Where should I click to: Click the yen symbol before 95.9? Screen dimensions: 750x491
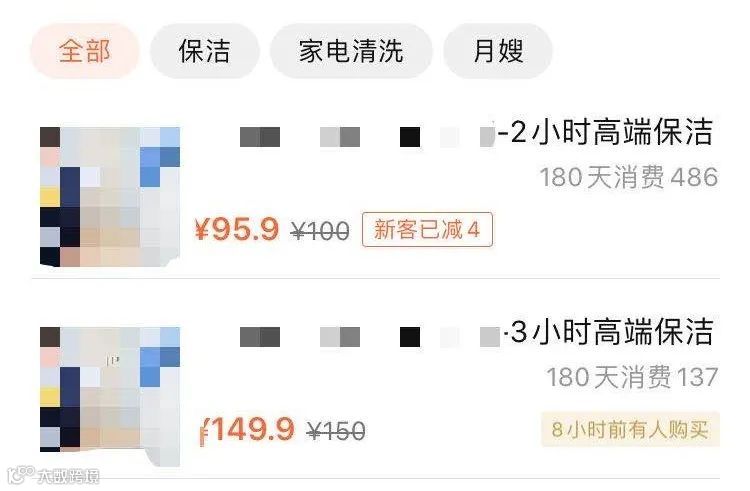[203, 229]
